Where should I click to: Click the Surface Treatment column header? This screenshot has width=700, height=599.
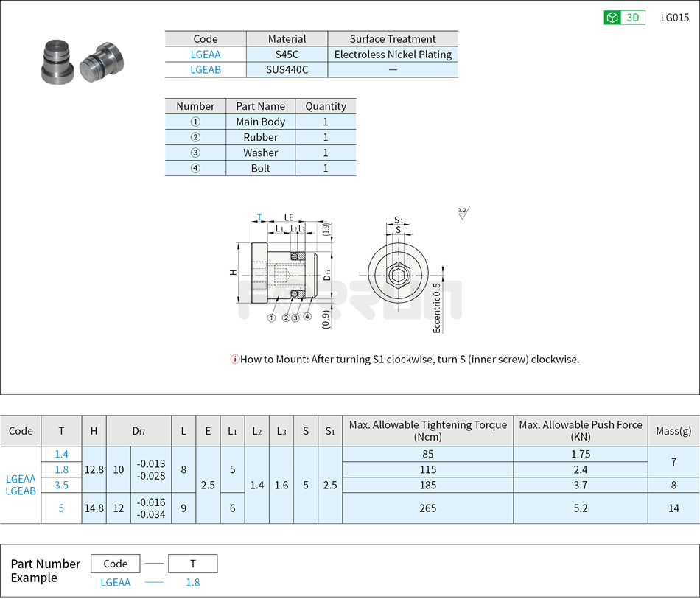(x=393, y=39)
